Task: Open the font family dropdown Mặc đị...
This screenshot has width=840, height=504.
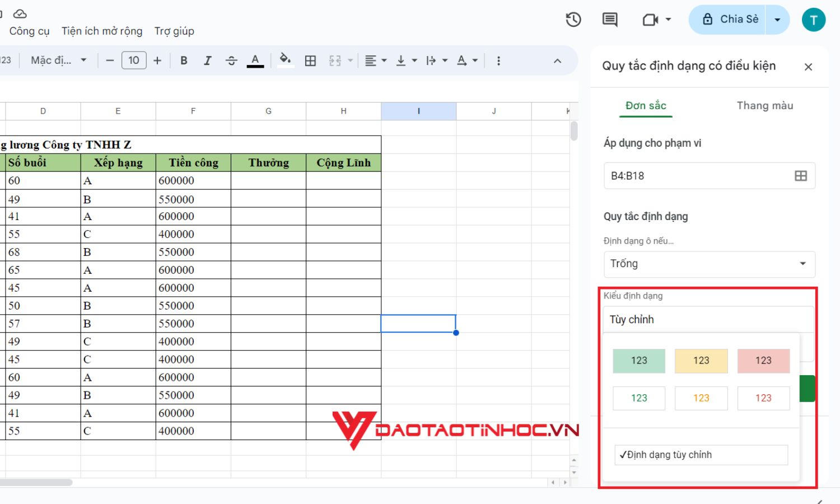Action: tap(58, 60)
